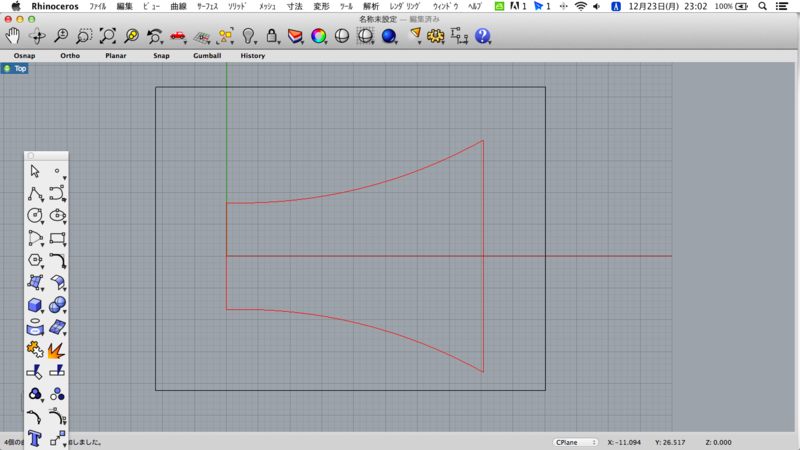
Task: Toggle Planar mode
Action: click(116, 56)
